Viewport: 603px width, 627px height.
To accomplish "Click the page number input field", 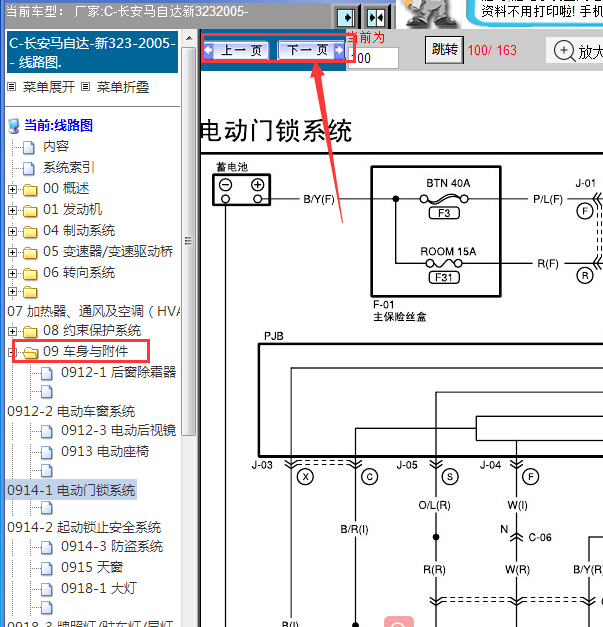I will coord(373,58).
